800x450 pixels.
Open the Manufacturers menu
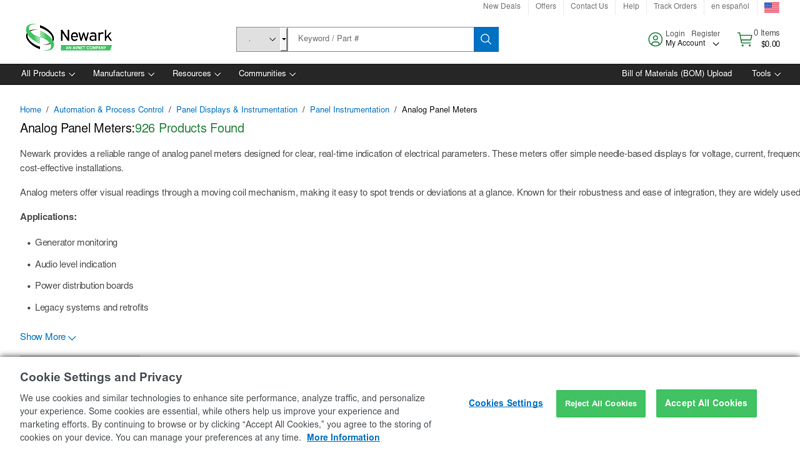tap(123, 74)
